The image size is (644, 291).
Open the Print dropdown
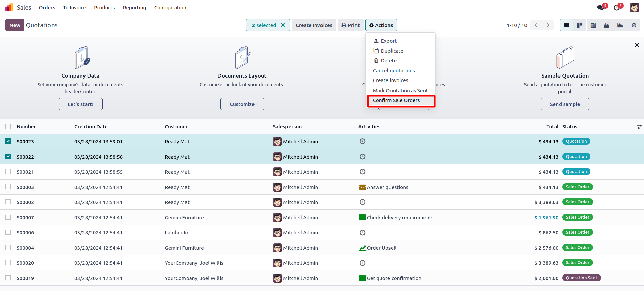pyautogui.click(x=350, y=25)
